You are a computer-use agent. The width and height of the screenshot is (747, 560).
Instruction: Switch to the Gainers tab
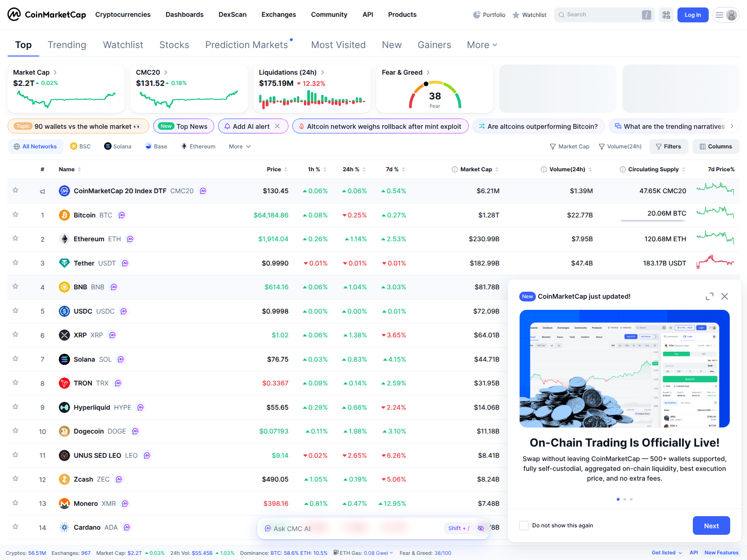[x=434, y=45]
